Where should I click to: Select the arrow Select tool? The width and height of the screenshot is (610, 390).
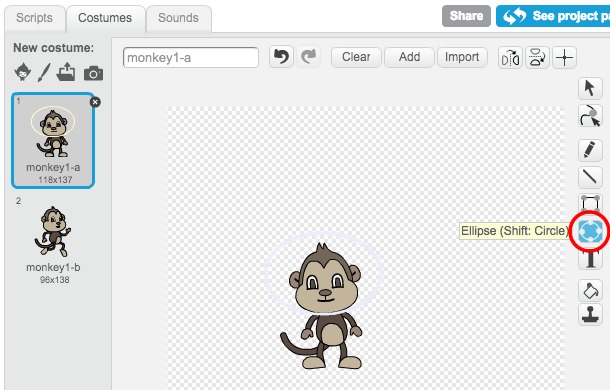coord(590,88)
